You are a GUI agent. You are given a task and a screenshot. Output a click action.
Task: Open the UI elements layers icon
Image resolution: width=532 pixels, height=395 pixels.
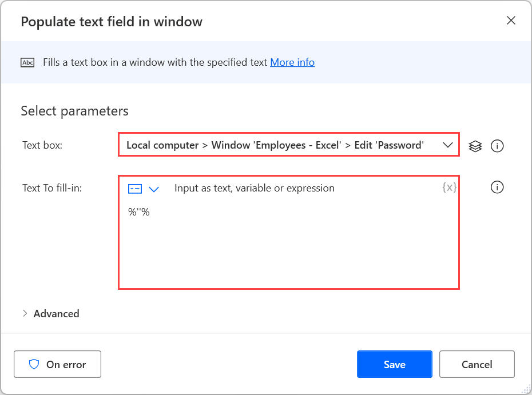[475, 146]
